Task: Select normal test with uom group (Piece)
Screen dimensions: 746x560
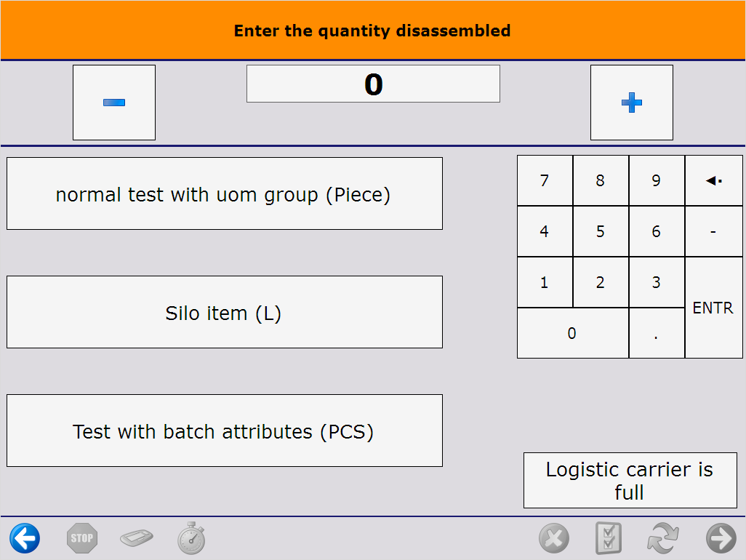Action: coord(224,194)
